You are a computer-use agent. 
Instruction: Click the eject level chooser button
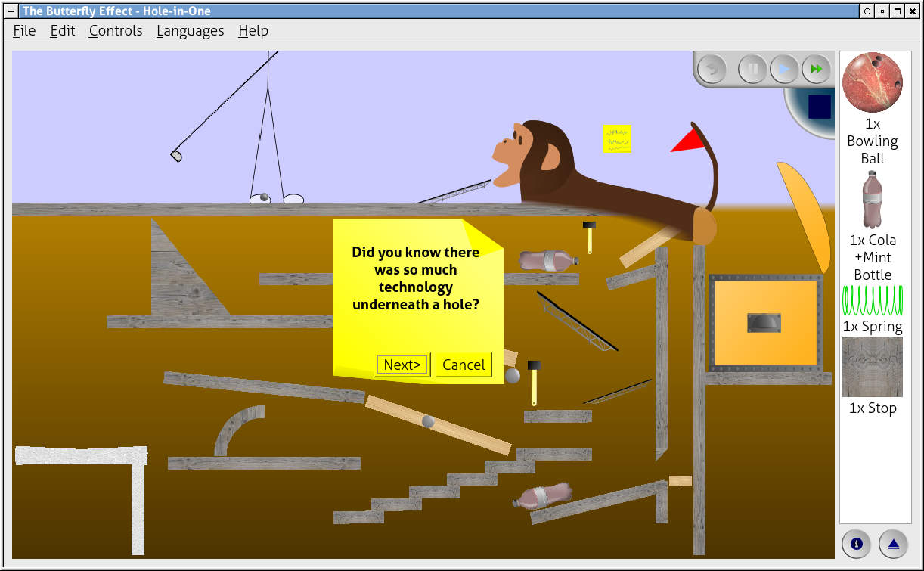pyautogui.click(x=893, y=543)
